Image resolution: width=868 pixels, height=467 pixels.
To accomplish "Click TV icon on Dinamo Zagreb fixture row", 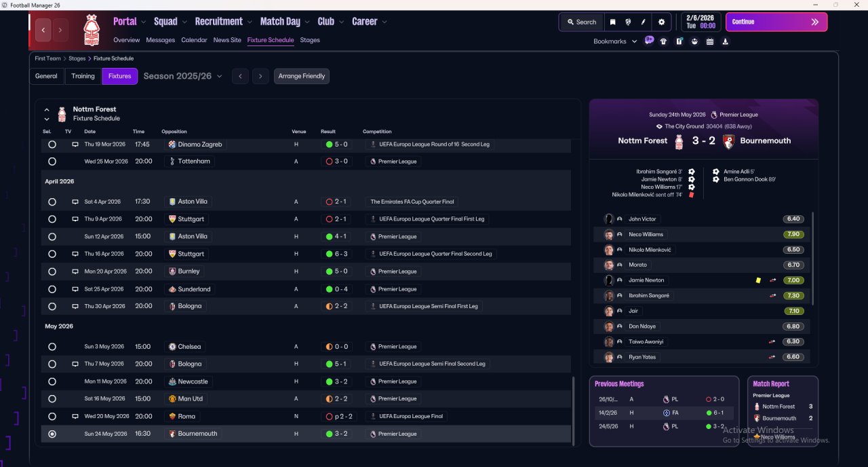I will [75, 145].
